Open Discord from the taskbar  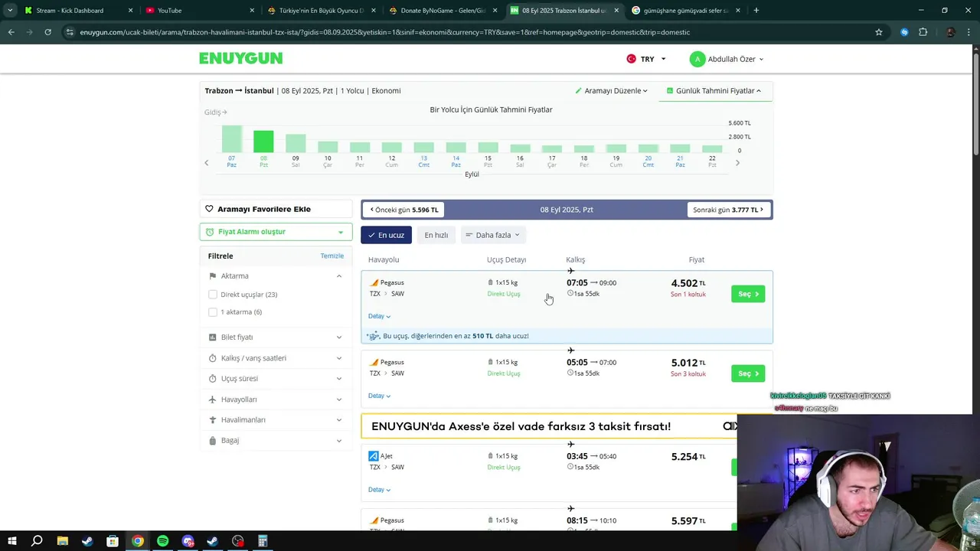point(188,541)
